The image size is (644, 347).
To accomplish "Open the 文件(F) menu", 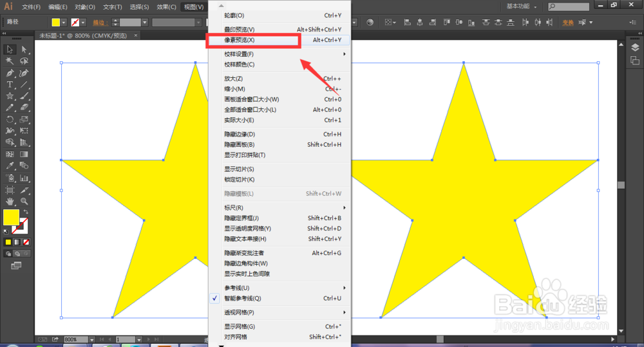I will tap(31, 7).
